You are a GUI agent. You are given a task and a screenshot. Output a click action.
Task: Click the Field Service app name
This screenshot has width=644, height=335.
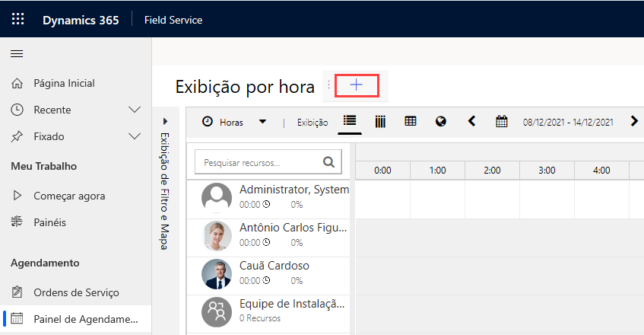pos(173,20)
